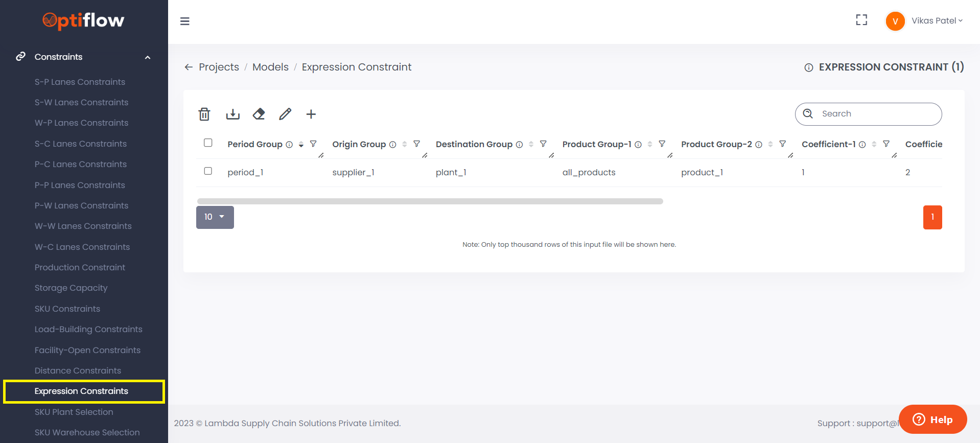Toggle the hamburger sidebar menu
The height and width of the screenshot is (443, 980).
[x=185, y=21]
